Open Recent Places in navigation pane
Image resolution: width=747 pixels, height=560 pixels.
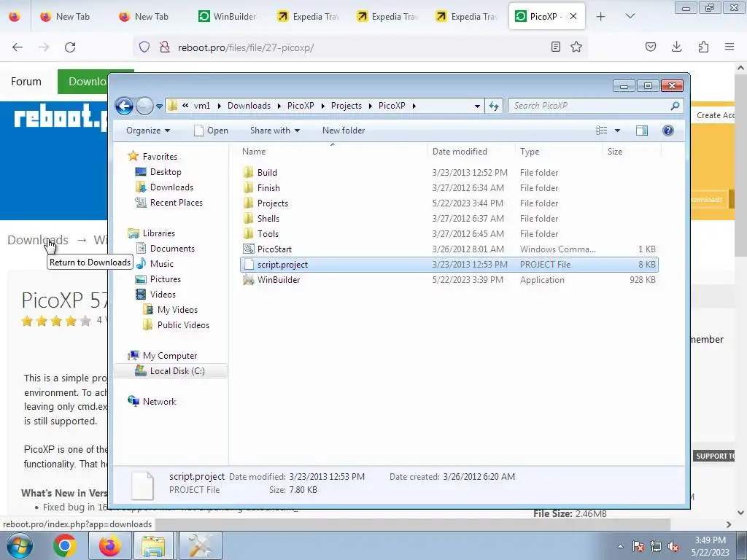[x=176, y=203]
